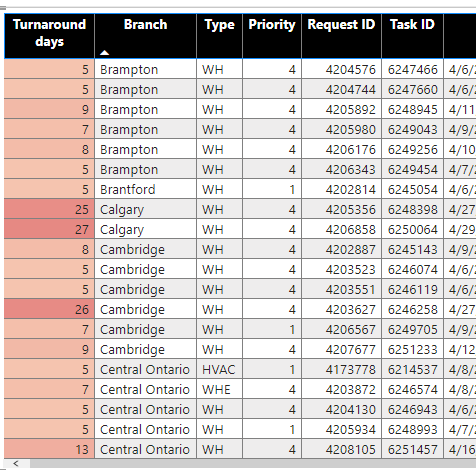Viewport: 476px width, 470px height.
Task: Select Request ID 4203551 cell
Action: tap(341, 289)
